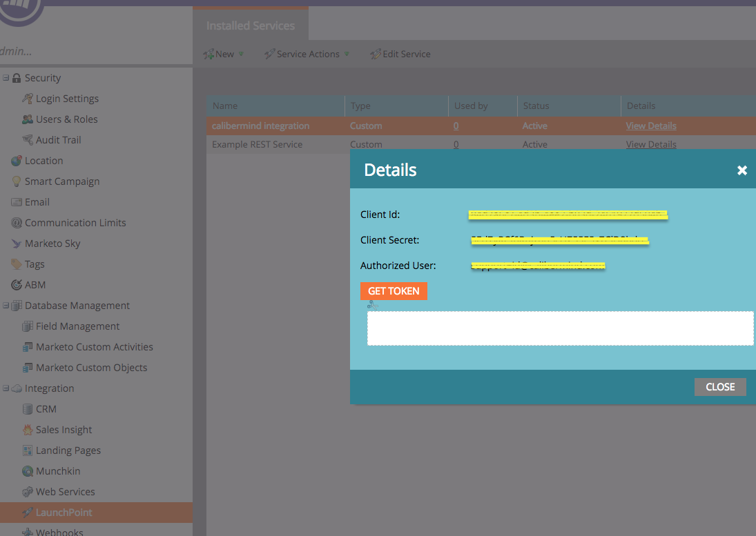Viewport: 756px width, 536px height.
Task: Click the Database Management icon
Action: [x=17, y=306]
